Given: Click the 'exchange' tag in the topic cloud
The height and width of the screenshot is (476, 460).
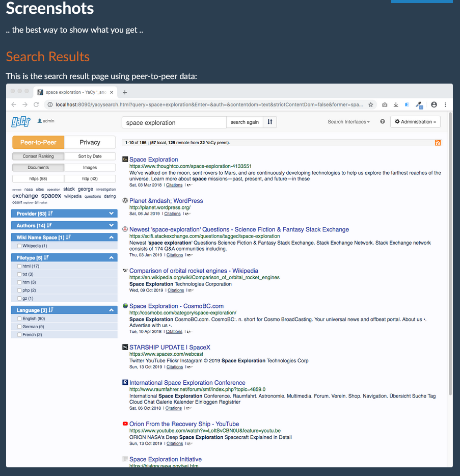Looking at the screenshot, I should tap(25, 196).
